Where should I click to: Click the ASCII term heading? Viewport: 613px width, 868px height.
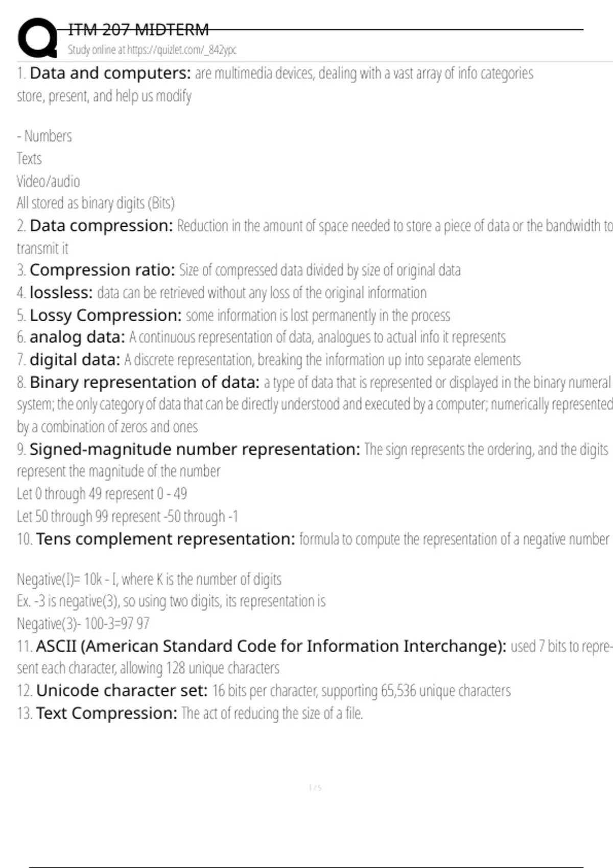click(271, 646)
